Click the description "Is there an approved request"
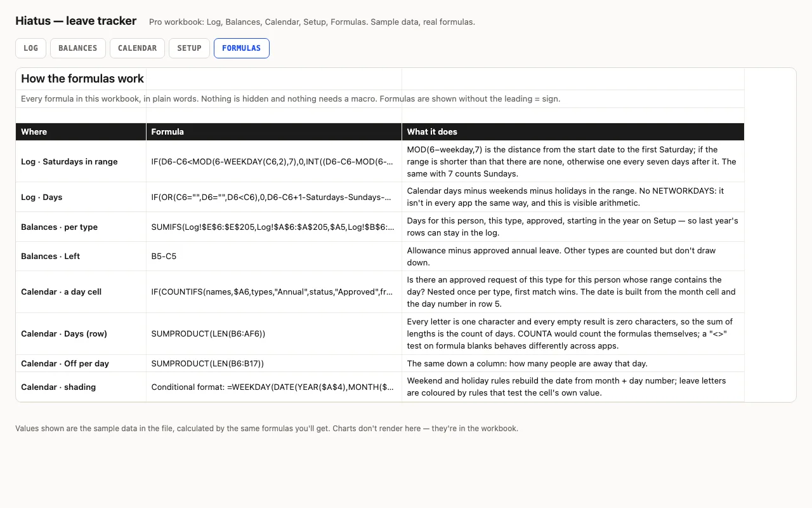This screenshot has width=812, height=508. click(573, 292)
